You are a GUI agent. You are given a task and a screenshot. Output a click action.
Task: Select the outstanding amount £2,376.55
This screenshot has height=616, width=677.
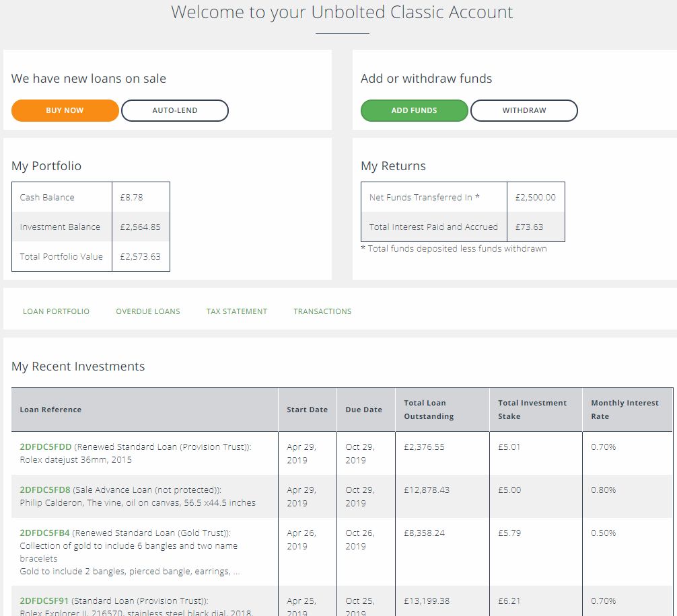[424, 447]
